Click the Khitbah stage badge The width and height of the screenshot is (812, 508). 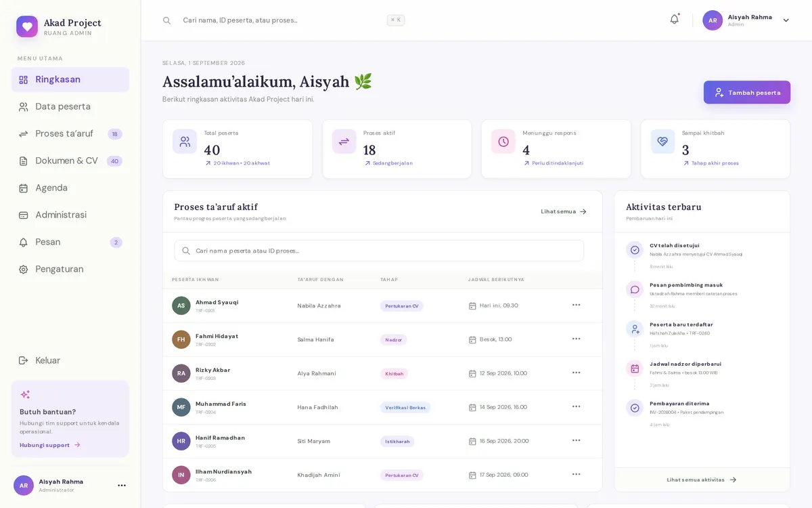[x=394, y=373]
